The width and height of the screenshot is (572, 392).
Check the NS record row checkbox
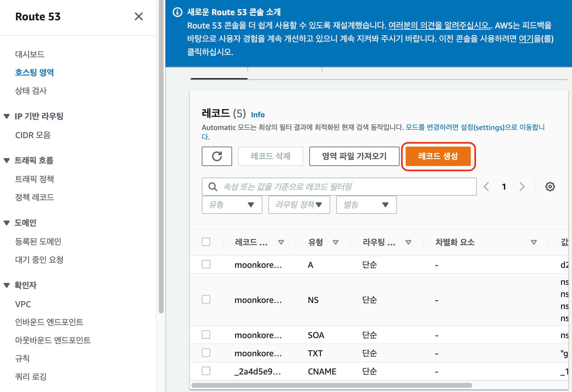click(x=206, y=299)
